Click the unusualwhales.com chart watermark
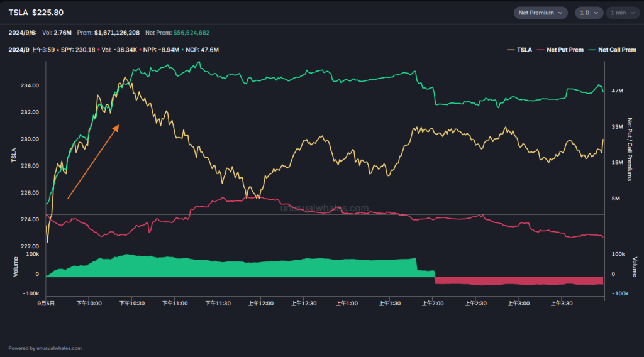This screenshot has height=357, width=644. click(324, 208)
